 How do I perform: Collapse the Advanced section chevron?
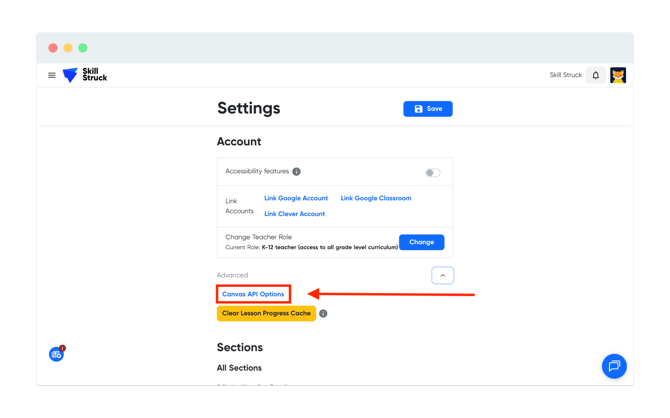click(x=442, y=275)
